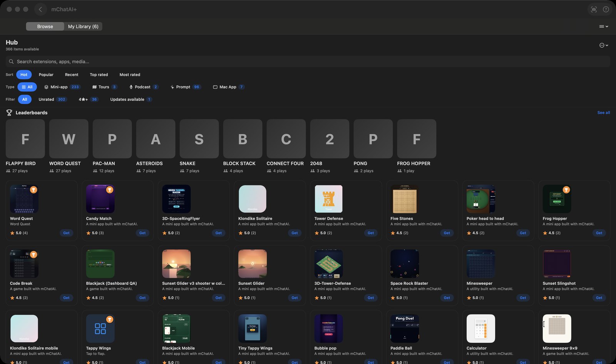Open the Snake leaderboard tile
Viewport: 616px width, 364px height.
[199, 139]
